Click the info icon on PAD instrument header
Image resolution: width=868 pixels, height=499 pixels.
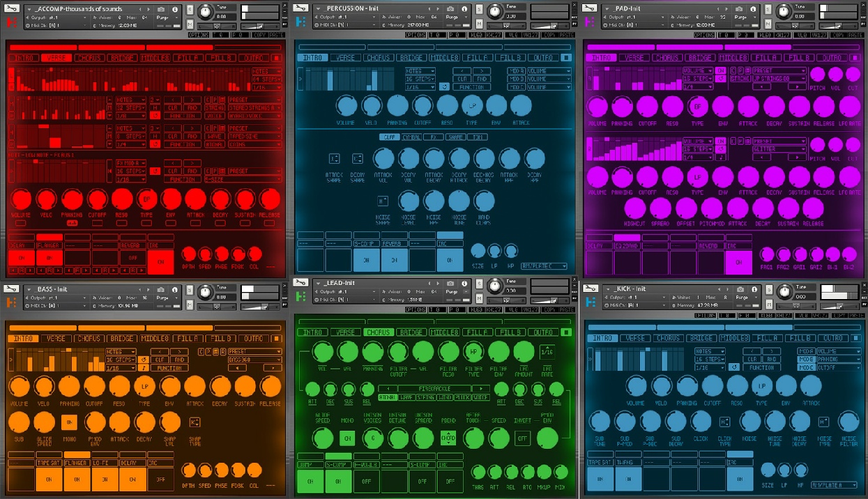pyautogui.click(x=754, y=9)
